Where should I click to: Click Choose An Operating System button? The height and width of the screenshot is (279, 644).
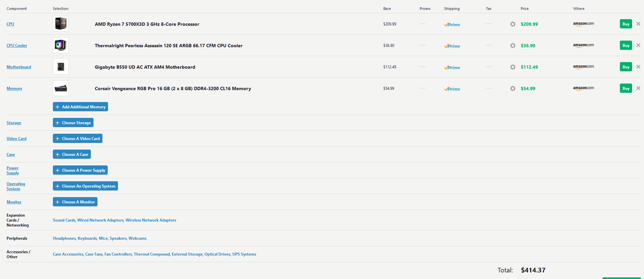point(85,186)
